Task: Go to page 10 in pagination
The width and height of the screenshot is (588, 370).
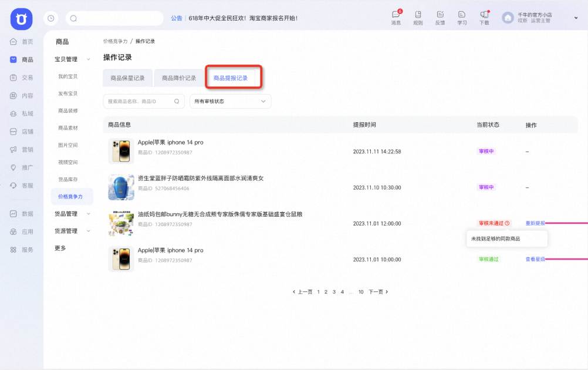Action: 361,292
